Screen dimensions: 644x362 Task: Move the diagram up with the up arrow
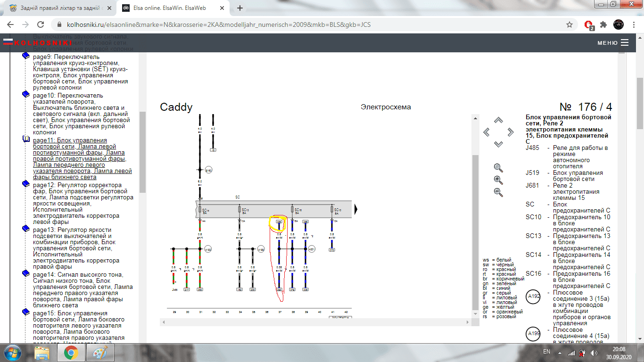tap(498, 120)
